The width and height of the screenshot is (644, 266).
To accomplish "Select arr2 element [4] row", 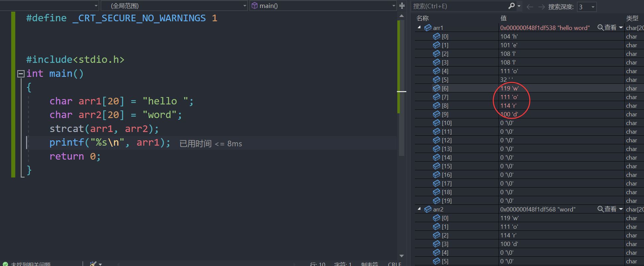I will pyautogui.click(x=529, y=252).
